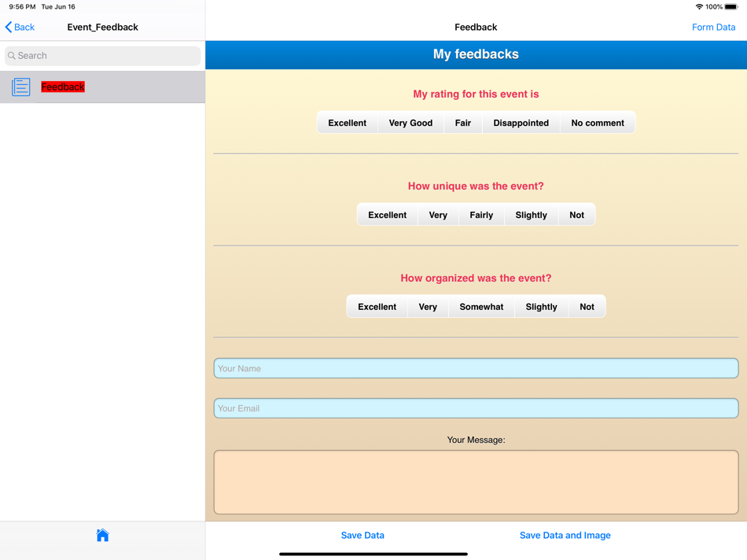This screenshot has width=747, height=560.
Task: Go Back from Event_Feedback
Action: (x=20, y=28)
